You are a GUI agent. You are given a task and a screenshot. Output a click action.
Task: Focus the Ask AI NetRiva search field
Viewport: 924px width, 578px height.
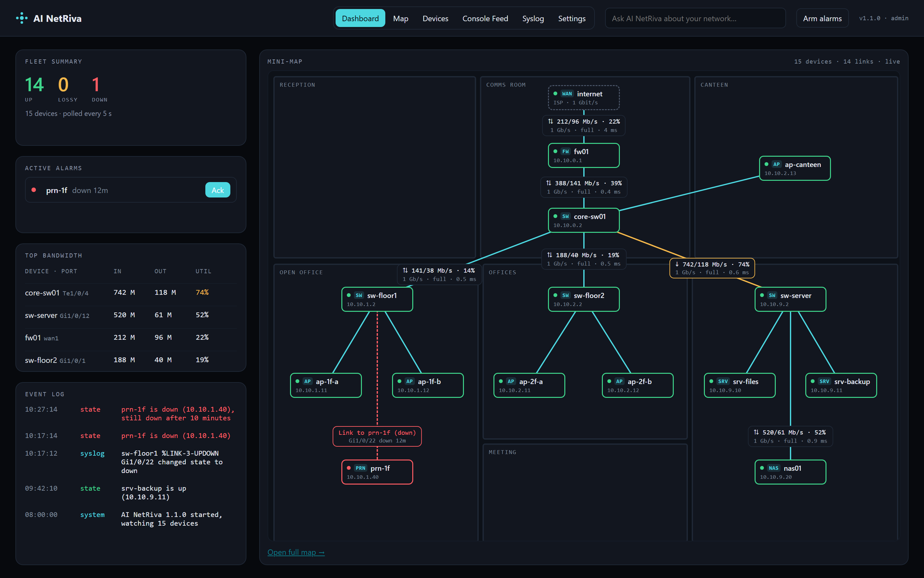pos(695,18)
